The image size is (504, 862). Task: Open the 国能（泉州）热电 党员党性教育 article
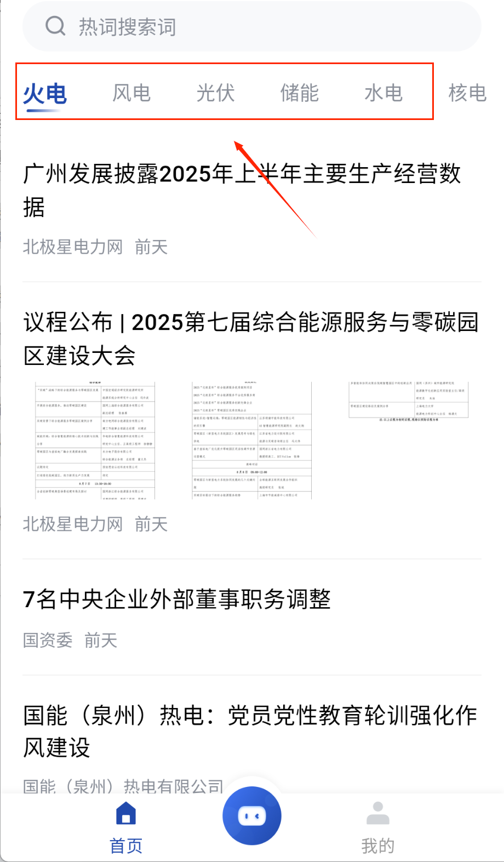pos(250,731)
